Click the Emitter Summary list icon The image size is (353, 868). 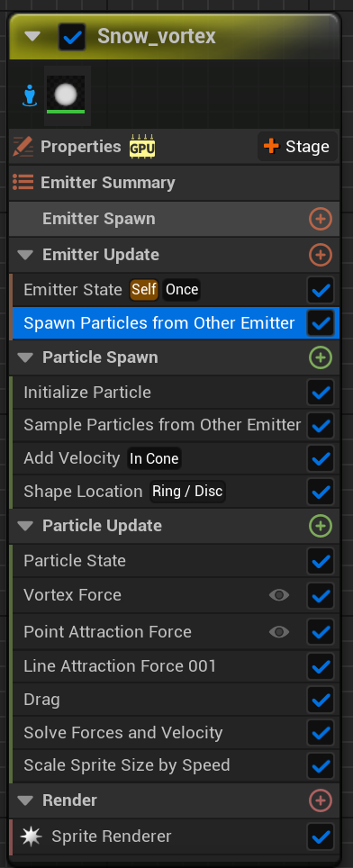pos(23,182)
